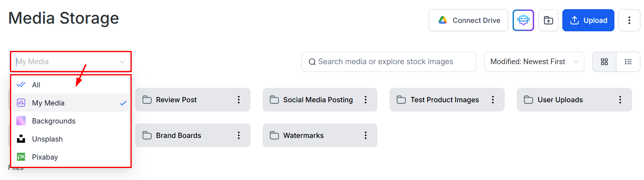The image size is (644, 180).
Task: Click the Upload button
Action: 588,20
